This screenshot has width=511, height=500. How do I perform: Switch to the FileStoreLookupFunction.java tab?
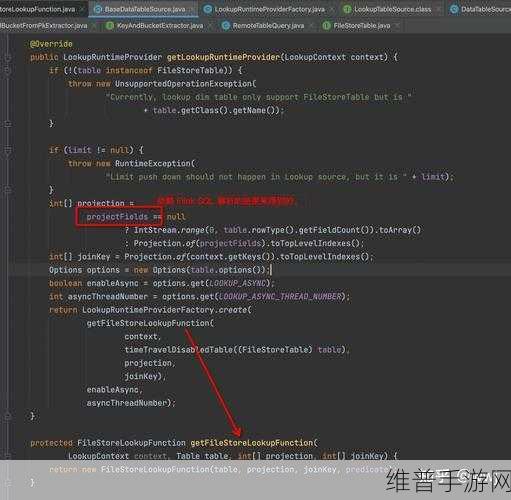click(37, 9)
